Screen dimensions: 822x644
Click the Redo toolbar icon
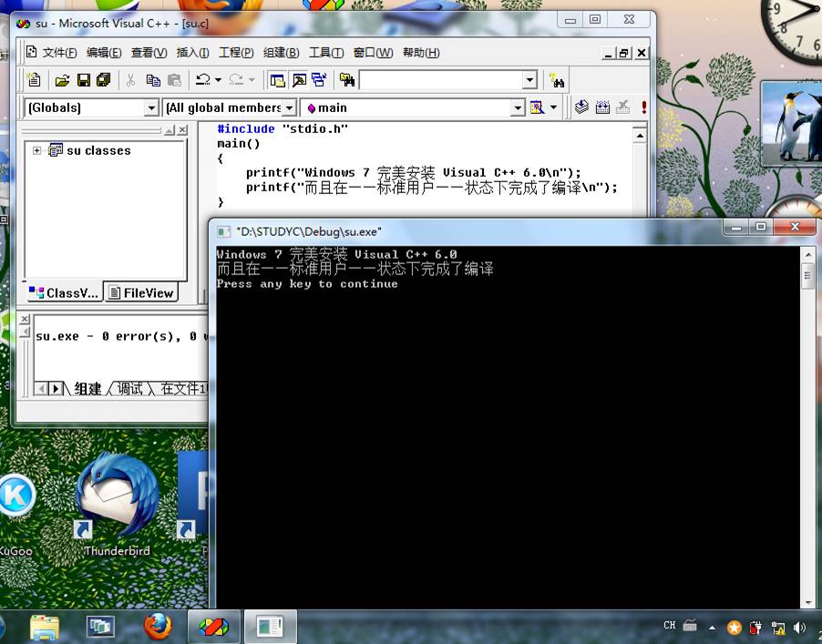(236, 80)
